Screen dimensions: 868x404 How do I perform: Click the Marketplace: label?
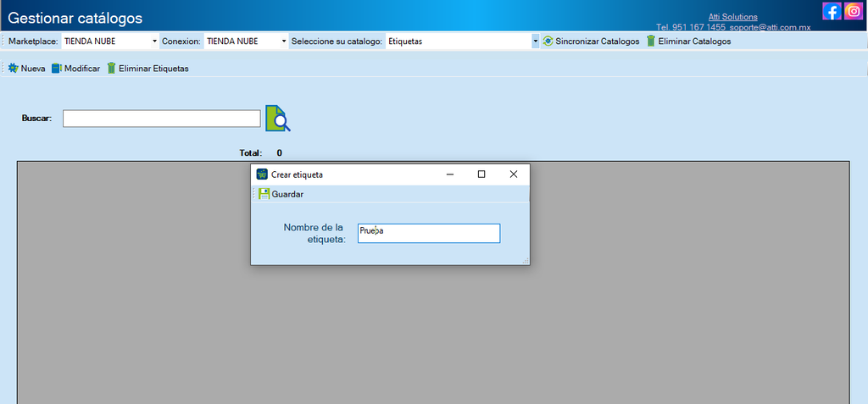[33, 41]
